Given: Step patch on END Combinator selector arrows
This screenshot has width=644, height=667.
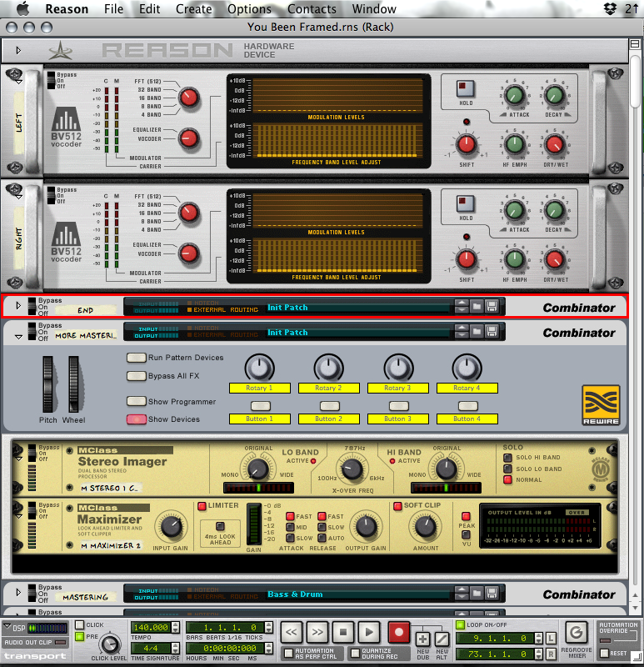Looking at the screenshot, I should tap(462, 306).
